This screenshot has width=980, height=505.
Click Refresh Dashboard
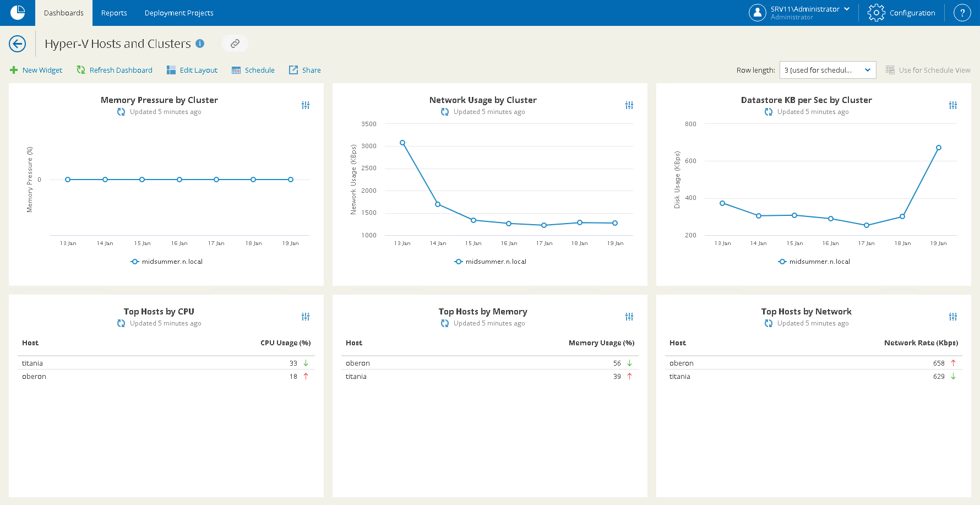tap(115, 70)
